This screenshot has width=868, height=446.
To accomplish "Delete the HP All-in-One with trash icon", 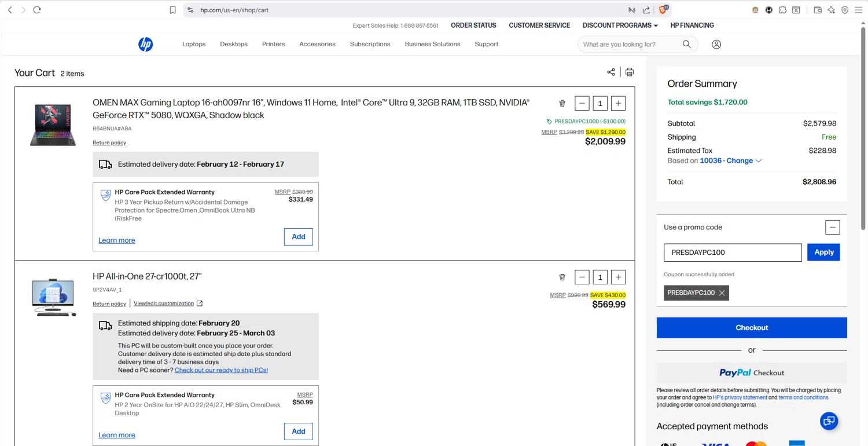I will click(562, 277).
